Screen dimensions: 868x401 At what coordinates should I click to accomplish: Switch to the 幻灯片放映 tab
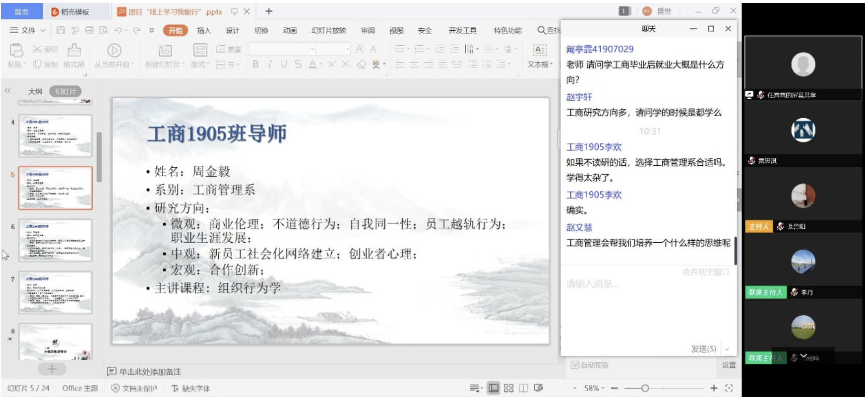pos(328,30)
